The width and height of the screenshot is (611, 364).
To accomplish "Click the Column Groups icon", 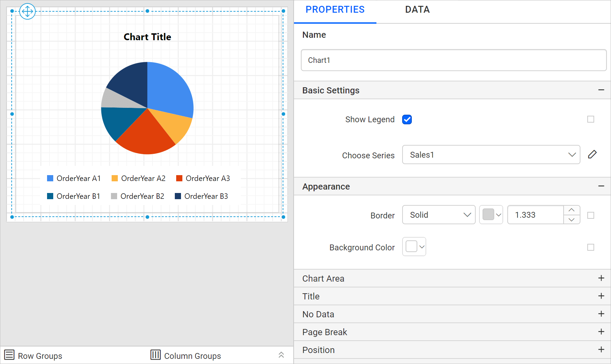I will pyautogui.click(x=156, y=355).
